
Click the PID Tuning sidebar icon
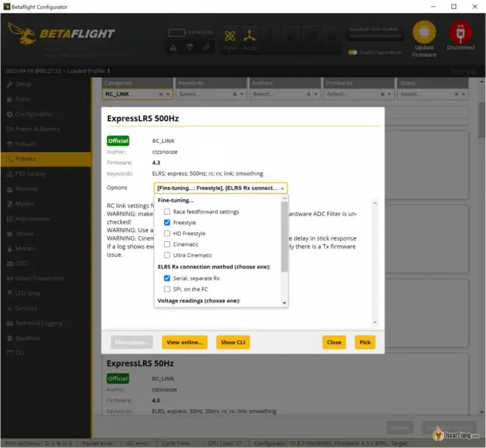10,174
